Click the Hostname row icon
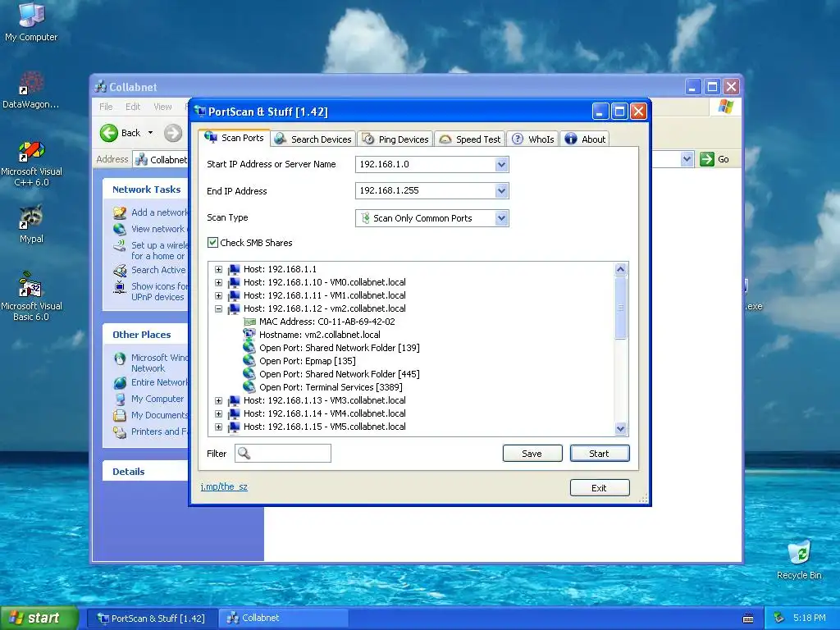Image resolution: width=840 pixels, height=630 pixels. [x=249, y=335]
